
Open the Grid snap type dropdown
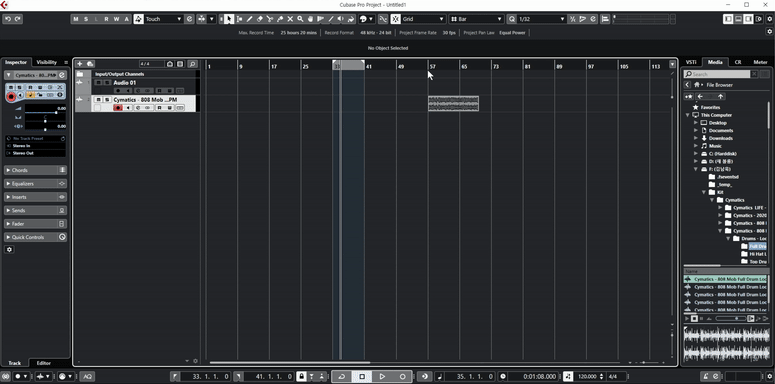coord(423,19)
